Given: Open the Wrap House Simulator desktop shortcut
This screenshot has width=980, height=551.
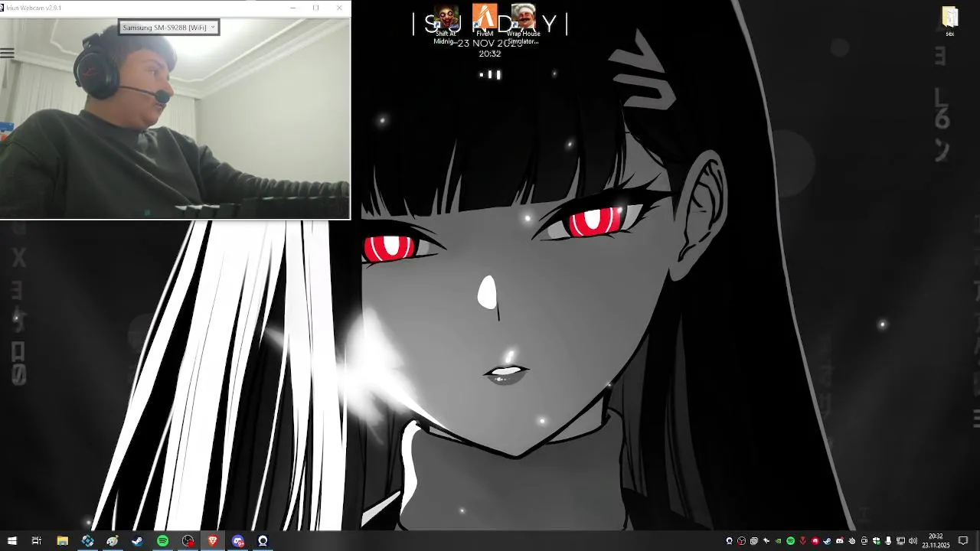Looking at the screenshot, I should click(524, 24).
